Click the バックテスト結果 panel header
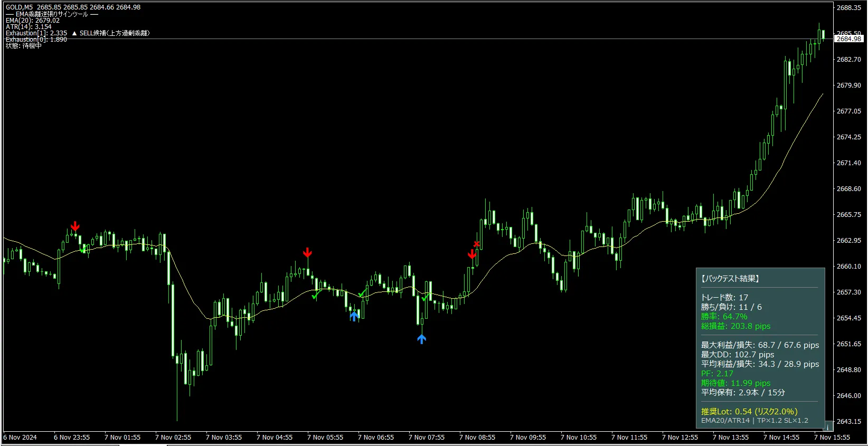 point(730,279)
